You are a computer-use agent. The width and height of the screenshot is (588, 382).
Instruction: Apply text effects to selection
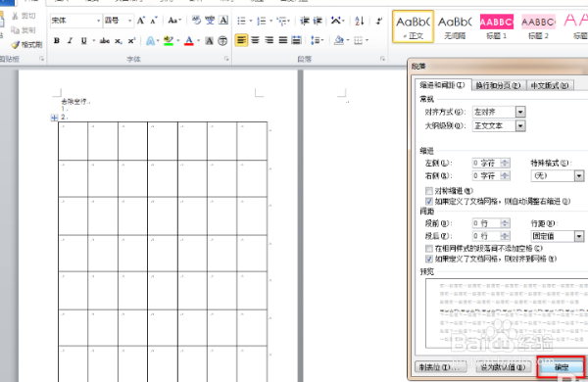150,40
